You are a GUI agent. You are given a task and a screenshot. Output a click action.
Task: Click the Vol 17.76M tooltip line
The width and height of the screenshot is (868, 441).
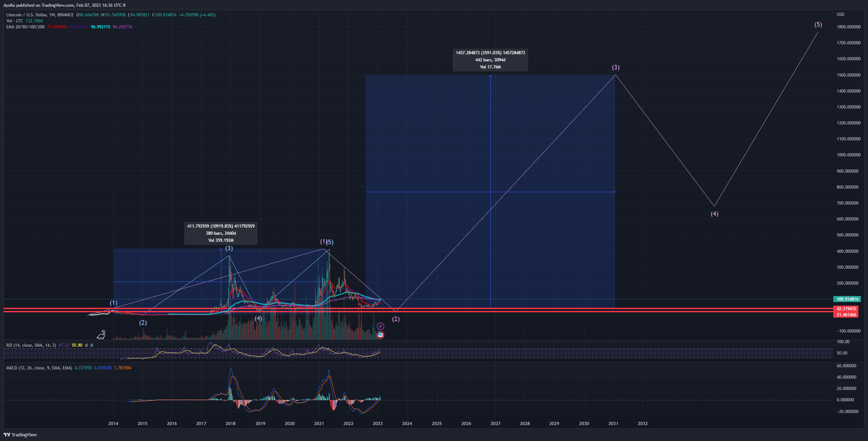click(x=490, y=67)
